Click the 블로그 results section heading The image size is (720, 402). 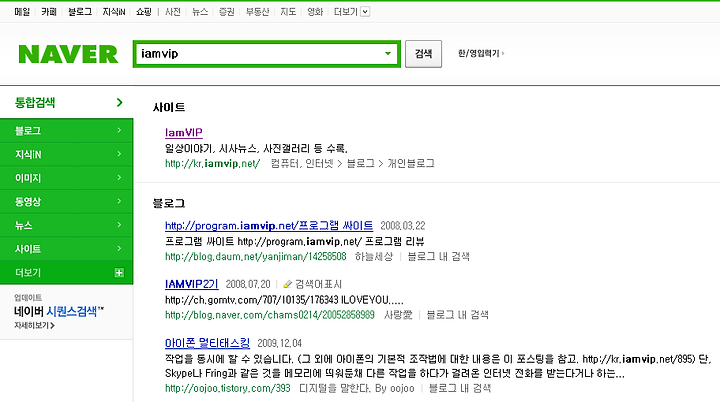169,203
